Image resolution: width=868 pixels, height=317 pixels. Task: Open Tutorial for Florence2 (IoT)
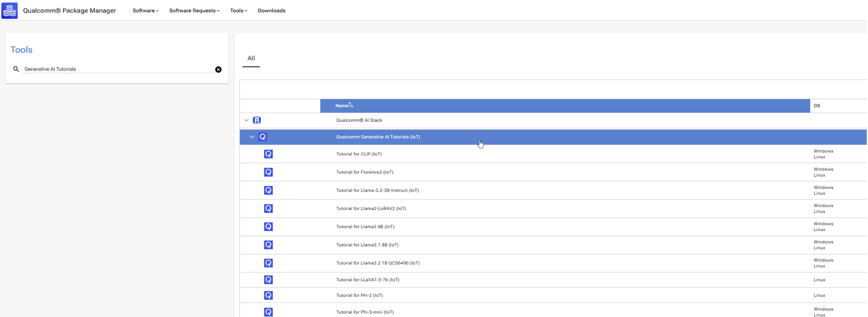[x=365, y=172]
